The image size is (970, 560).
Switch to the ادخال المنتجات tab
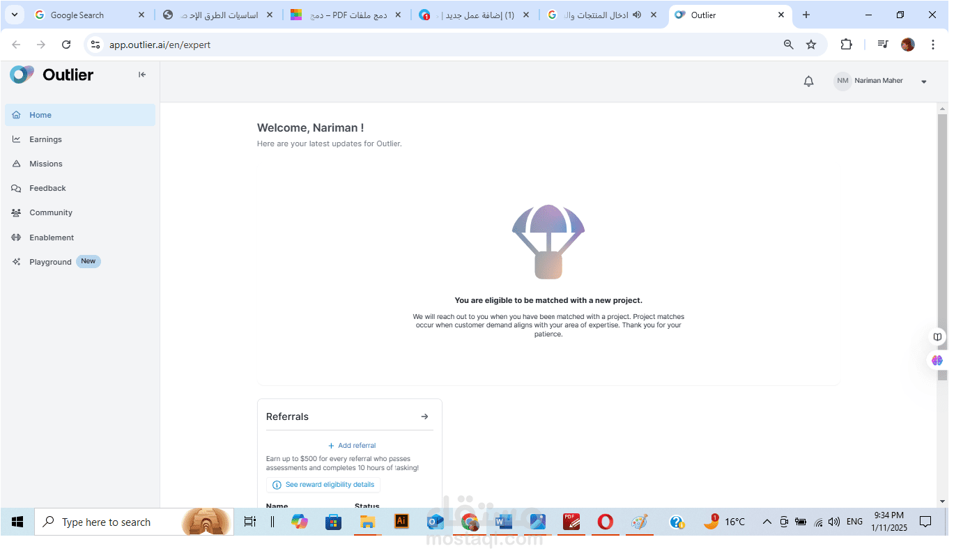pos(602,15)
